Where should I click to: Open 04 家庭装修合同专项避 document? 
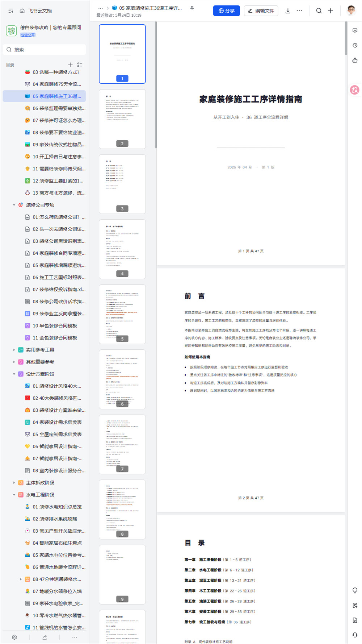[x=44, y=253]
